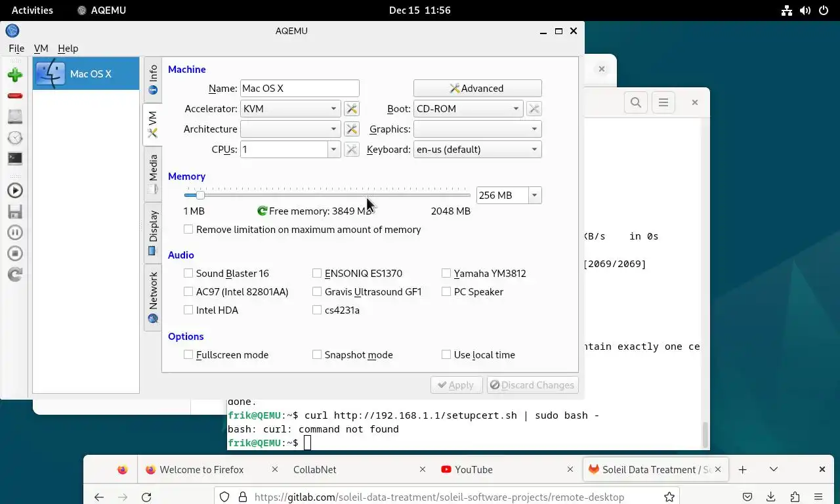Click the floppy save VM state icon
The image size is (840, 504).
click(x=14, y=211)
